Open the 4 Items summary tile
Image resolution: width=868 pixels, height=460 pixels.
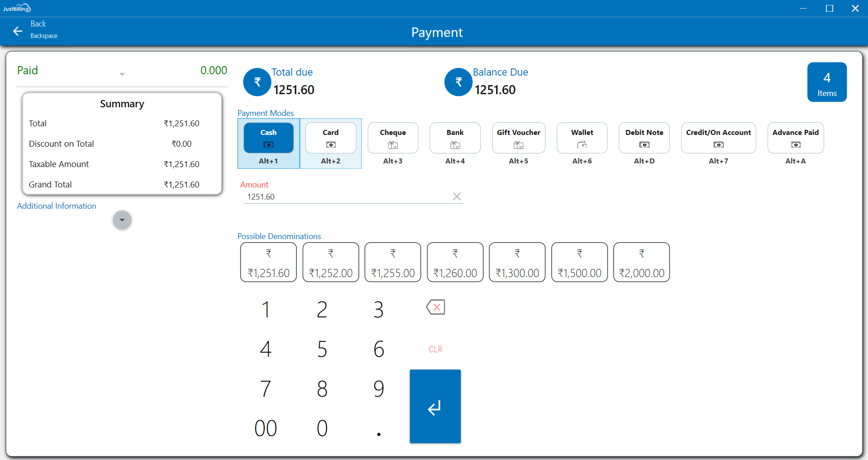click(x=826, y=82)
